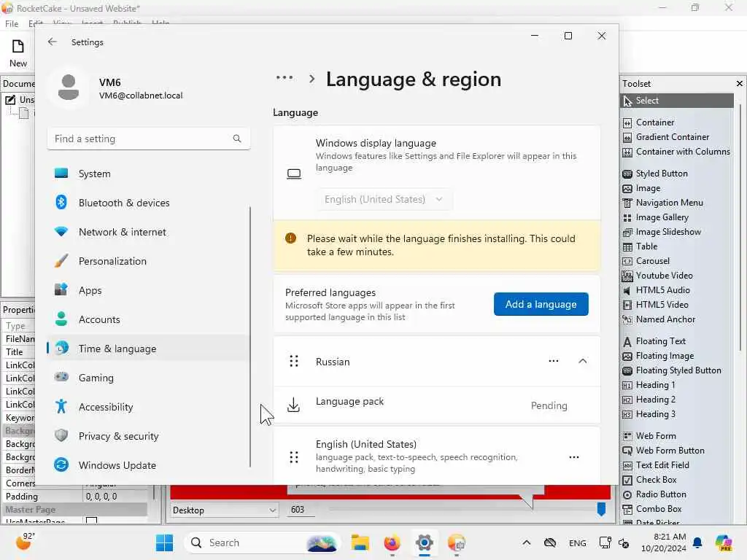This screenshot has height=560, width=747.
Task: Open more options for English (United States)
Action: [573, 457]
